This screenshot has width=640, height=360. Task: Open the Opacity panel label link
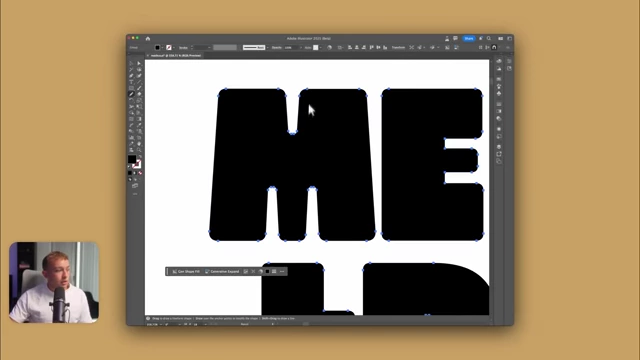(x=276, y=47)
